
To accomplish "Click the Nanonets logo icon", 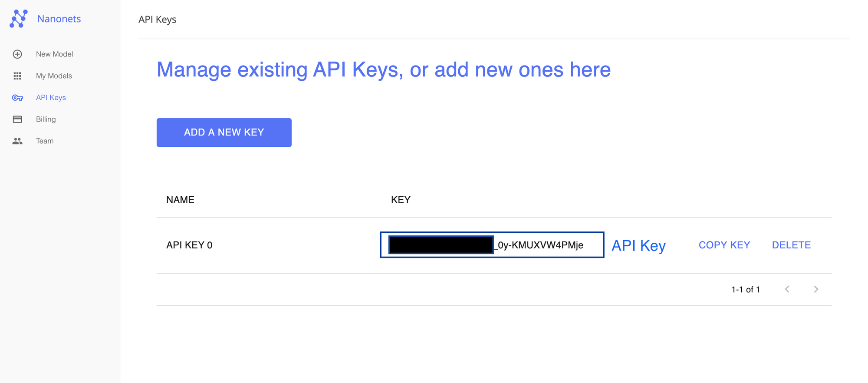I will tap(19, 19).
